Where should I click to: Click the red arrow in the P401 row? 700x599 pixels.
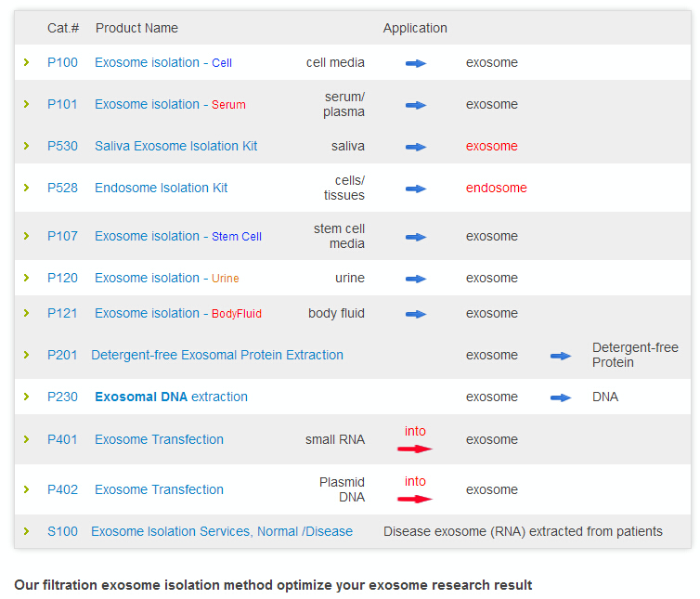(415, 449)
